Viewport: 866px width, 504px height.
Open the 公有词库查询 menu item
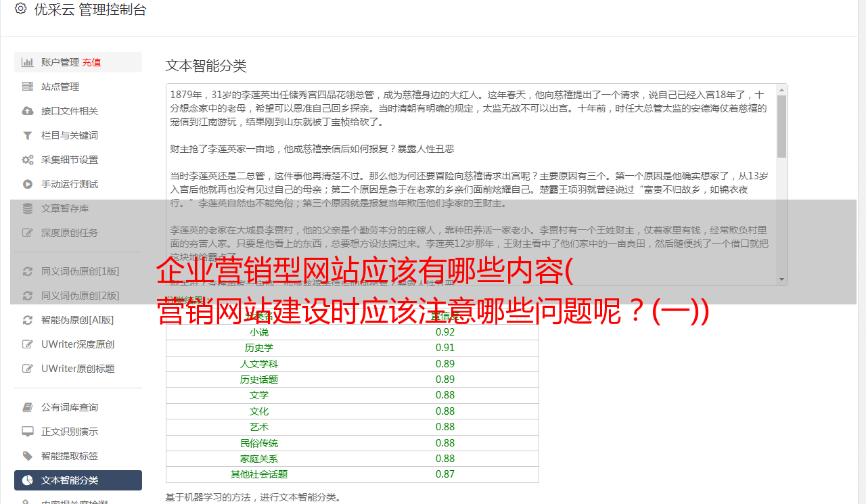point(78,407)
